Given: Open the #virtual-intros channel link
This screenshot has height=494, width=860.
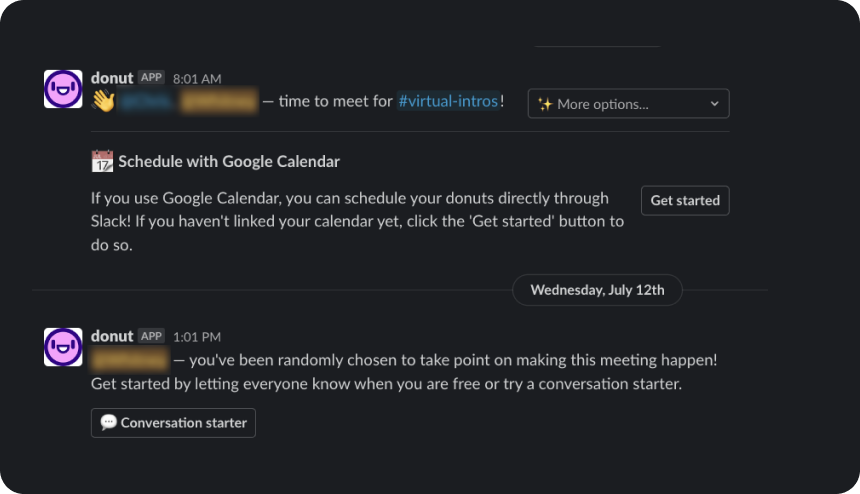Looking at the screenshot, I should pos(448,101).
